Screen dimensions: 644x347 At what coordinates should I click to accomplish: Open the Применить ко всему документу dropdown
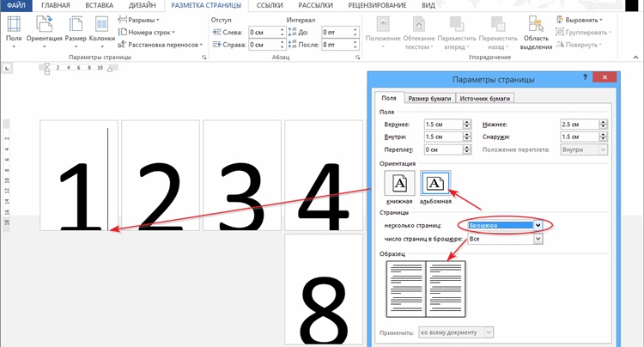point(456,332)
